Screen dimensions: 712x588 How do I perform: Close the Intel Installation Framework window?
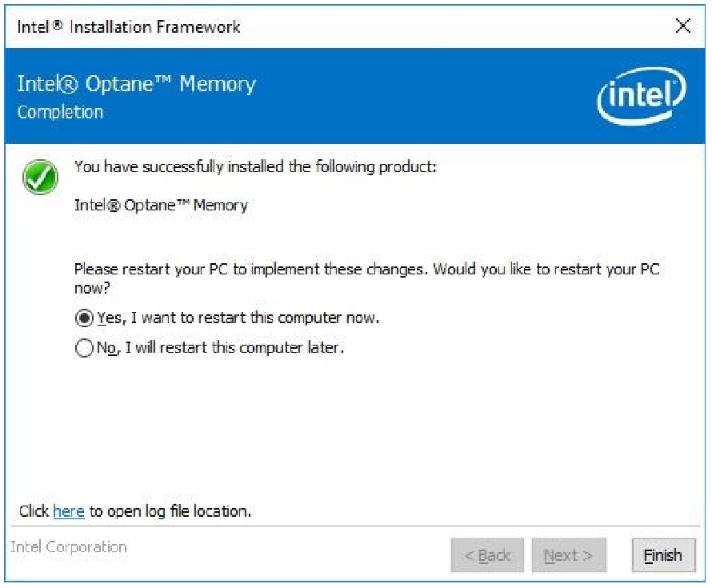click(682, 26)
